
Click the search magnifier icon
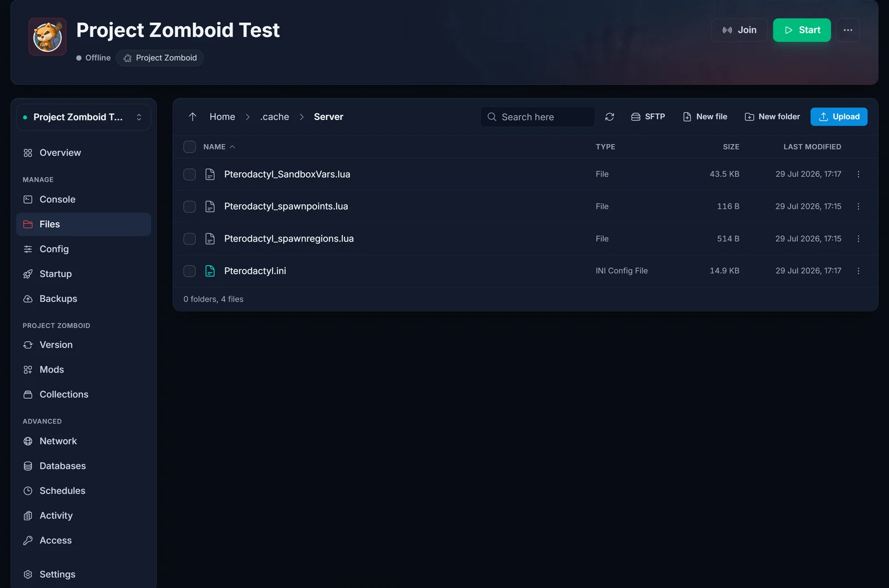[x=492, y=117]
